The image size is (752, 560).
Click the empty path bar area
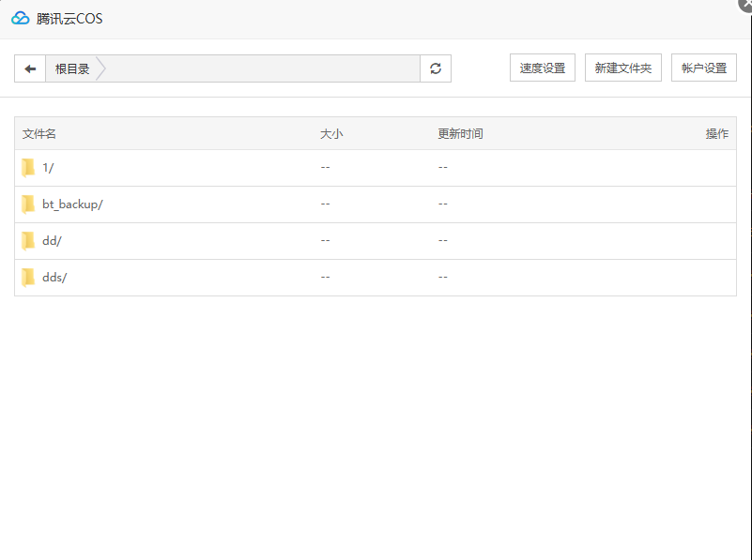tap(263, 68)
